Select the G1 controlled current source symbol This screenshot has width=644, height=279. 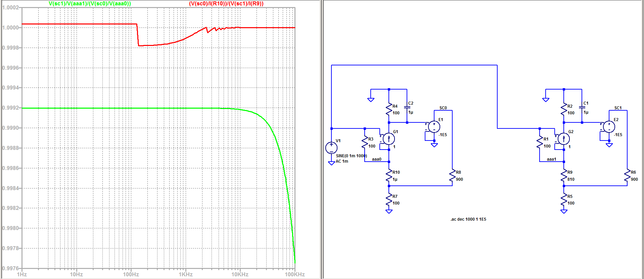point(389,138)
